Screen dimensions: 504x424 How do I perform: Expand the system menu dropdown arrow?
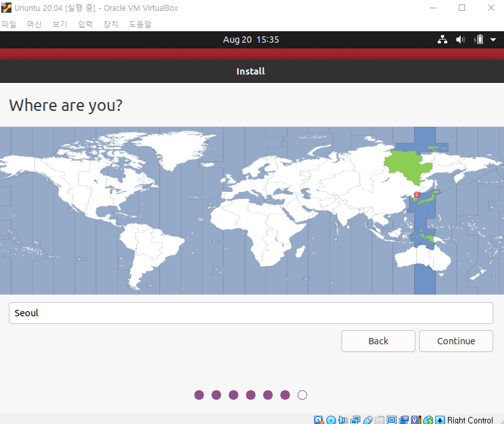pyautogui.click(x=493, y=40)
